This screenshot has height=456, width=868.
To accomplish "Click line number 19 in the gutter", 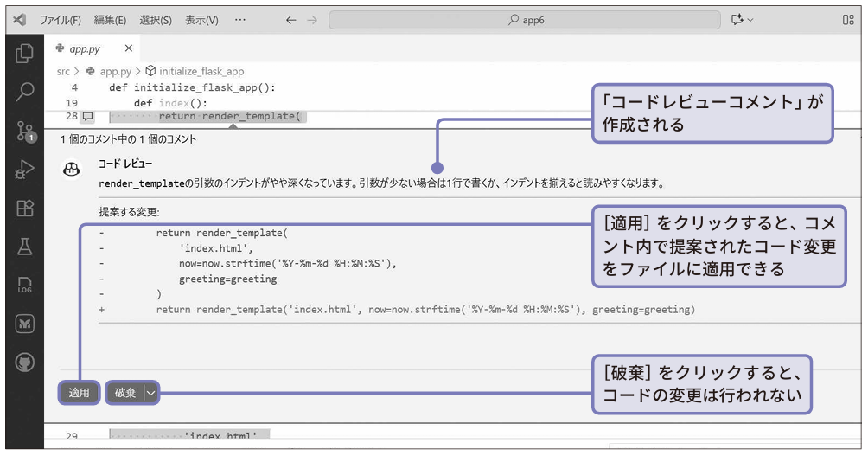I will [x=72, y=103].
